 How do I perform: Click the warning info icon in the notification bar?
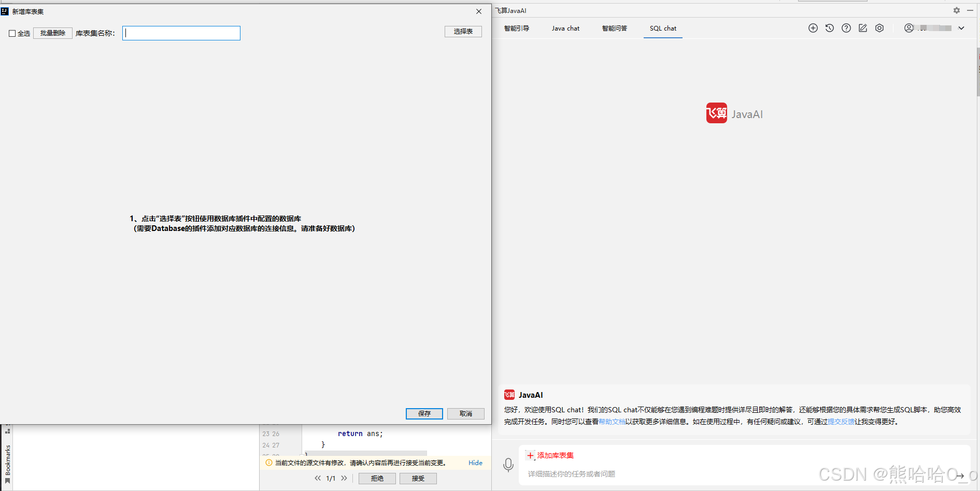(x=269, y=463)
